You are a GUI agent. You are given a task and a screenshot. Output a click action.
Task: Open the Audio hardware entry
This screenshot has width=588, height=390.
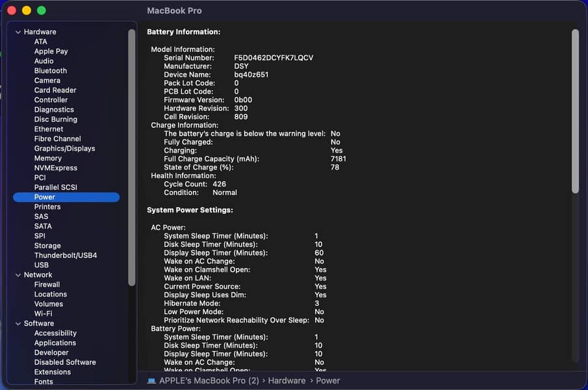click(x=44, y=61)
